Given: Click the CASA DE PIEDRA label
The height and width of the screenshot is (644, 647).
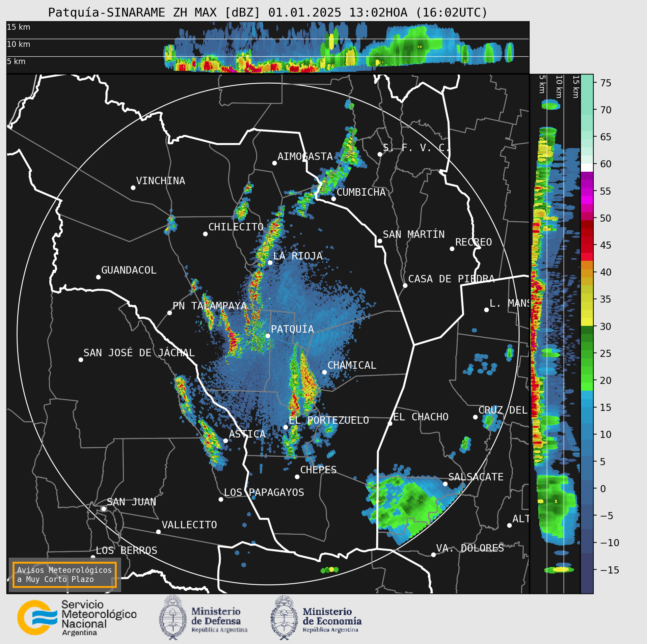Looking at the screenshot, I should pos(452,279).
